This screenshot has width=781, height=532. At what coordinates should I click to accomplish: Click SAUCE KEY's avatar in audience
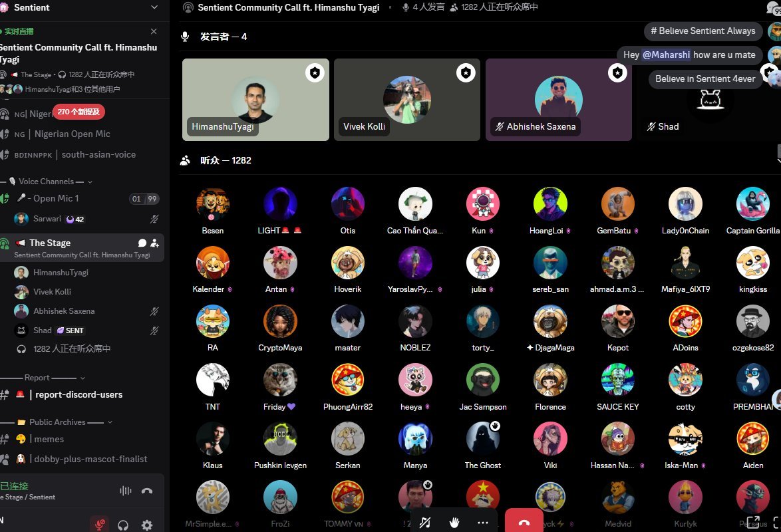click(x=617, y=380)
